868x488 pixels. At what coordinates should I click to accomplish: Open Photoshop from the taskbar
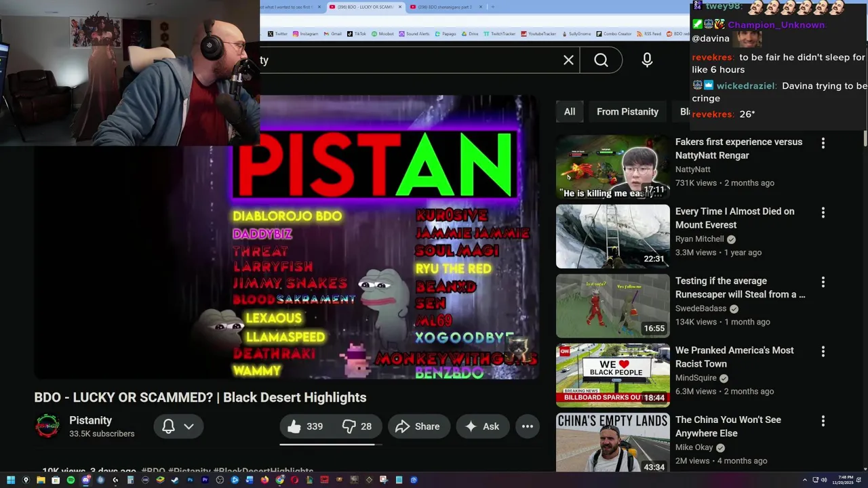point(190,480)
